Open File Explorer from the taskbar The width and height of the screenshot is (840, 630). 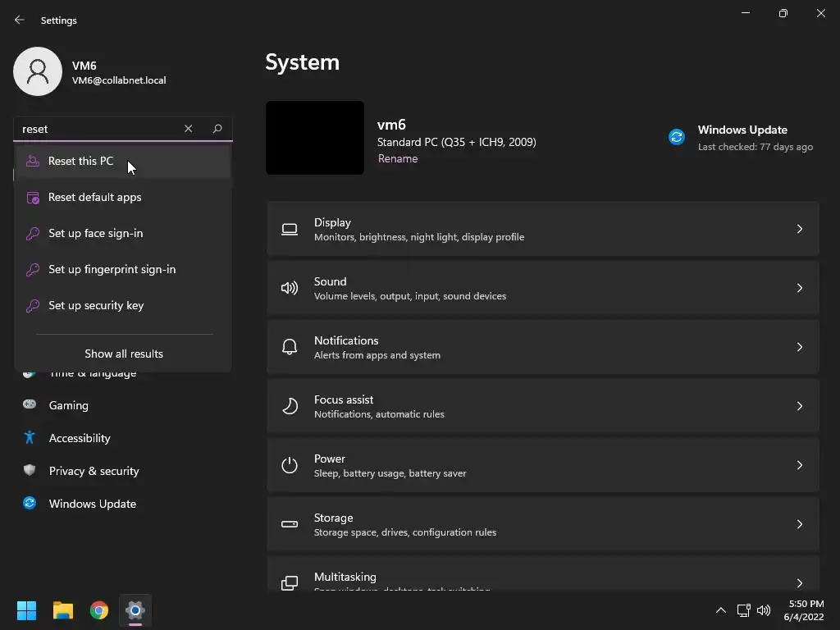tap(62, 610)
